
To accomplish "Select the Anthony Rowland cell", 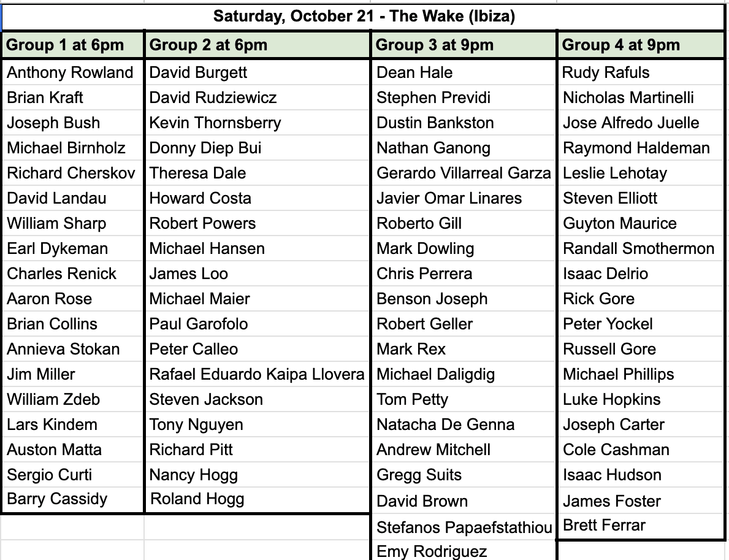I will point(73,72).
